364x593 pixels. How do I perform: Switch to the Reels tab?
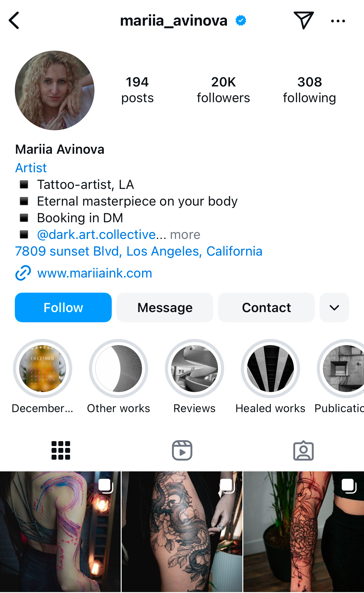[x=182, y=450]
